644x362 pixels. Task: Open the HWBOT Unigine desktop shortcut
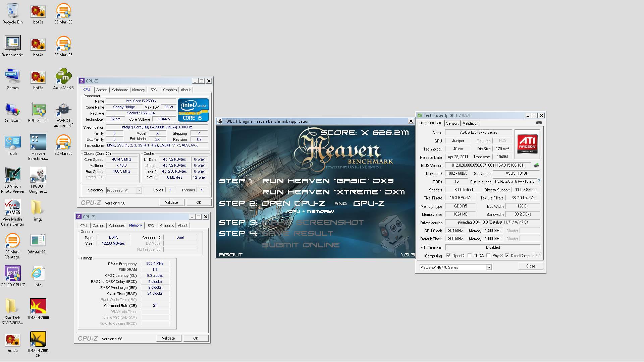pos(38,180)
